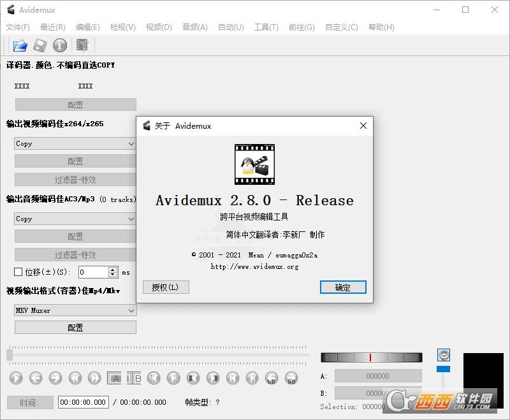Go to previous cut point icon
The image size is (510, 420).
[154, 378]
